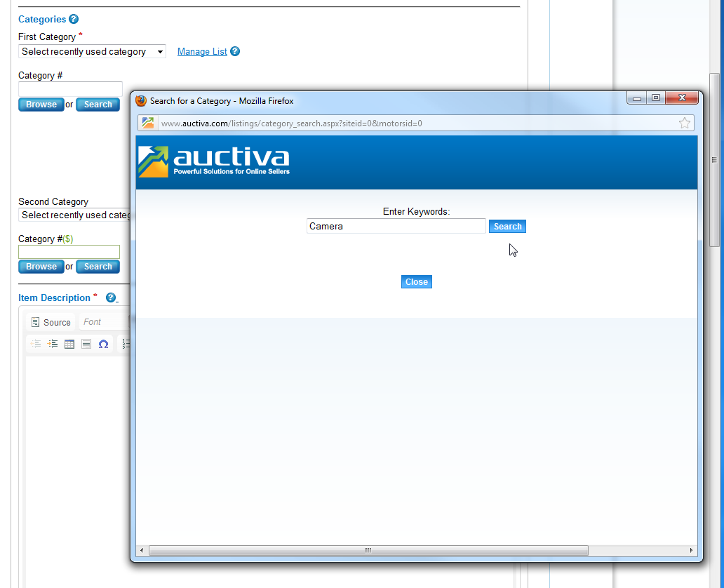
Task: Click the Enter Keywords field containing Camera
Action: [x=396, y=226]
